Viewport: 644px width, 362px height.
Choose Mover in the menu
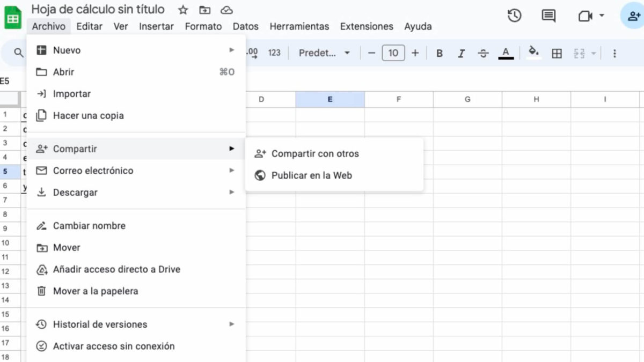pyautogui.click(x=136, y=247)
